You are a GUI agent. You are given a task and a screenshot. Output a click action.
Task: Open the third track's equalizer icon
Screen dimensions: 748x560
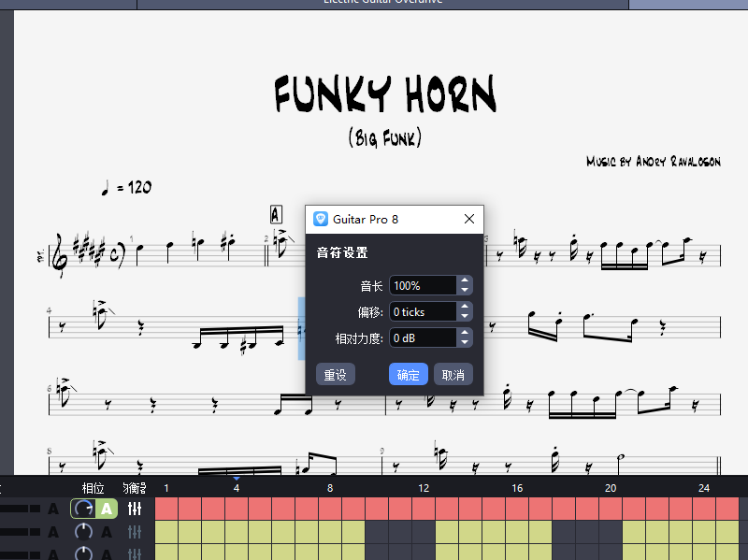point(134,554)
